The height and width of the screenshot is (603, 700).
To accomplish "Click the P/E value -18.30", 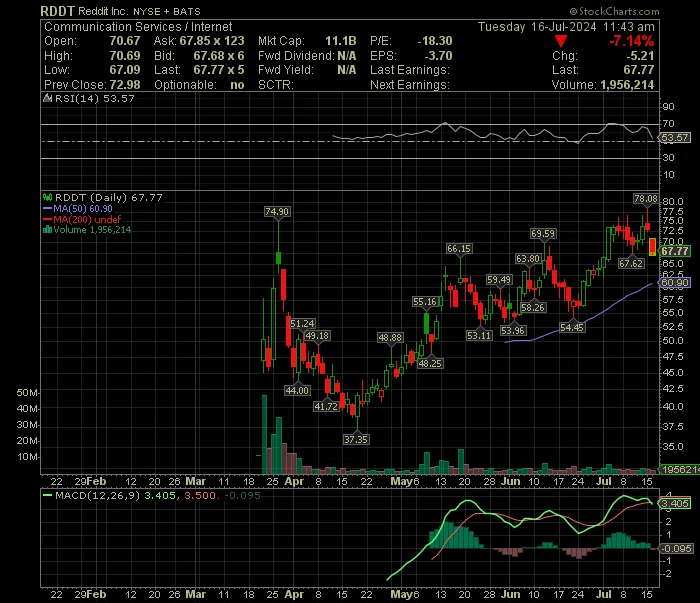I will (435, 41).
